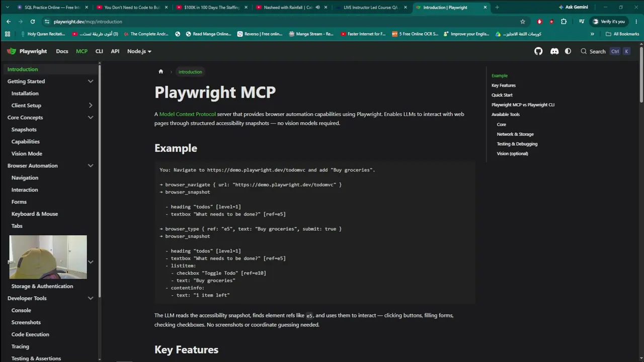Collapse the Getting Started sidebar section
This screenshot has width=644, height=362.
click(x=91, y=81)
